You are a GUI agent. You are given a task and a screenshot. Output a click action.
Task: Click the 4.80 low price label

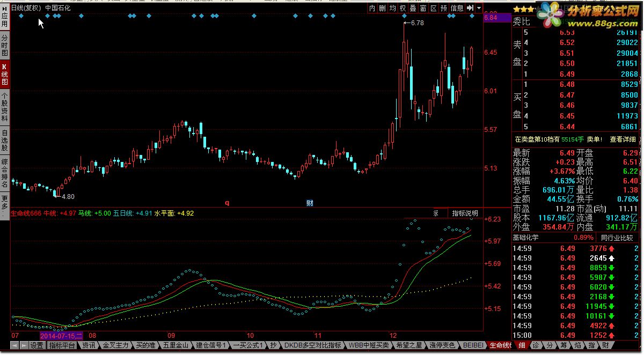[x=68, y=197]
